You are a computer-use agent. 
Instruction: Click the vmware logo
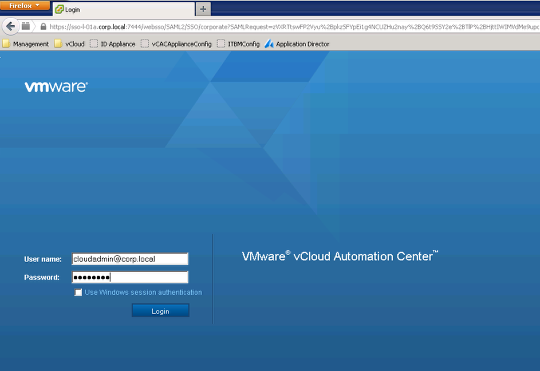tap(56, 87)
